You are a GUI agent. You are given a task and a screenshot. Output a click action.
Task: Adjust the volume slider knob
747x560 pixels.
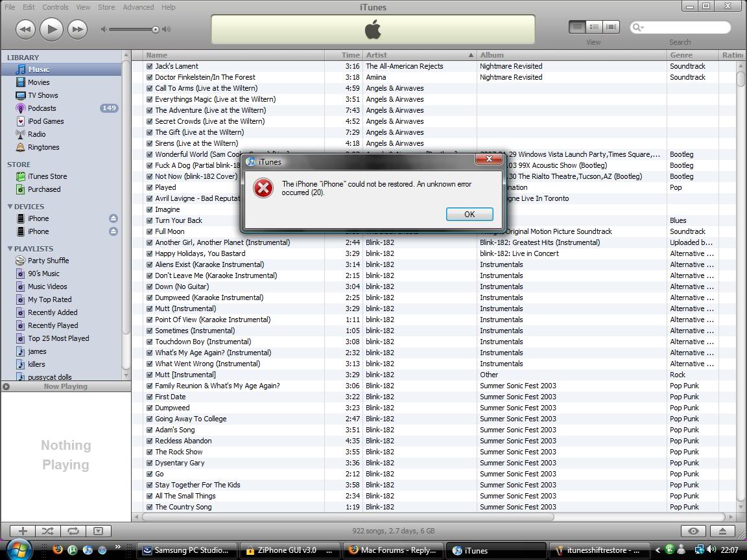coord(156,30)
